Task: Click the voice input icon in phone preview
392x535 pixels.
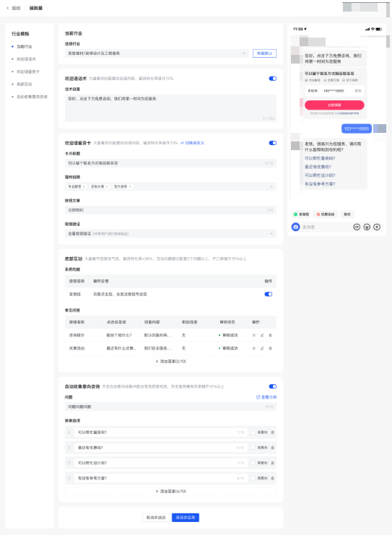Action: 357,227
